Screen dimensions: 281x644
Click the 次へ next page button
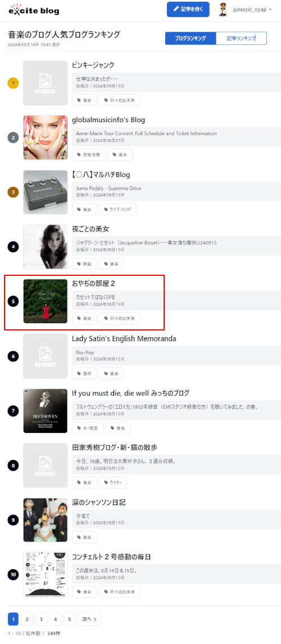click(89, 619)
